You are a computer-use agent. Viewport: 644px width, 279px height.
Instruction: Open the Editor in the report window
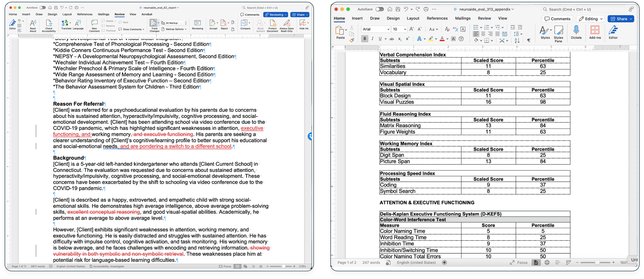(12, 25)
